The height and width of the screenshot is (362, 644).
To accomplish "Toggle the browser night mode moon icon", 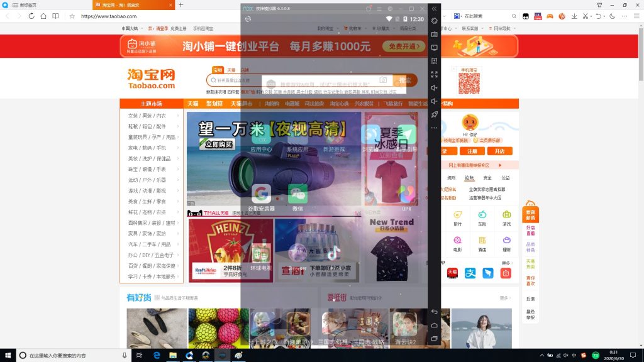I will [x=613, y=16].
